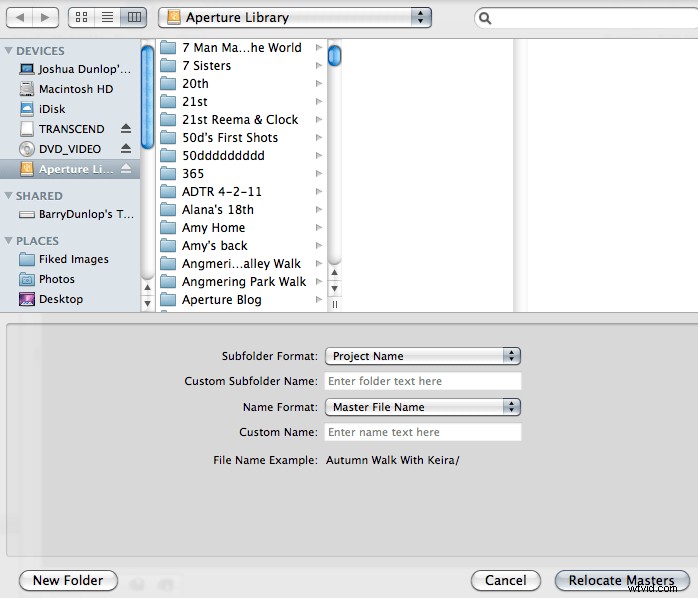Viewport: 698px width, 598px height.
Task: Go back with the left arrow button
Action: 20,17
